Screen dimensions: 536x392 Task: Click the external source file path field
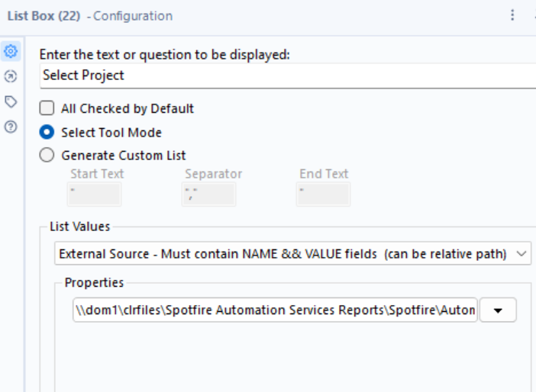[275, 310]
